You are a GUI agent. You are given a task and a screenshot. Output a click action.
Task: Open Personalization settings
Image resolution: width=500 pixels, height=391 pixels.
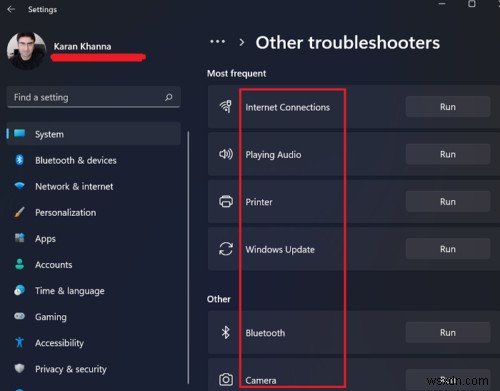[x=65, y=212]
